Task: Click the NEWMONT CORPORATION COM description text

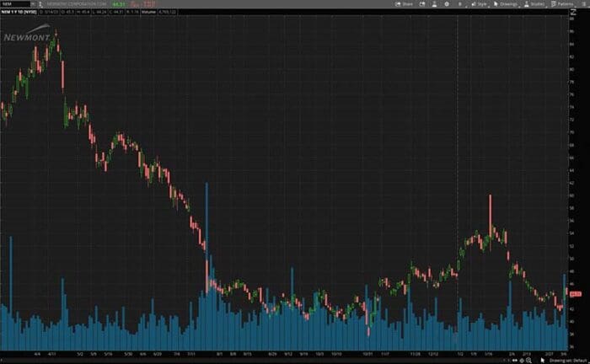Action: pos(77,4)
